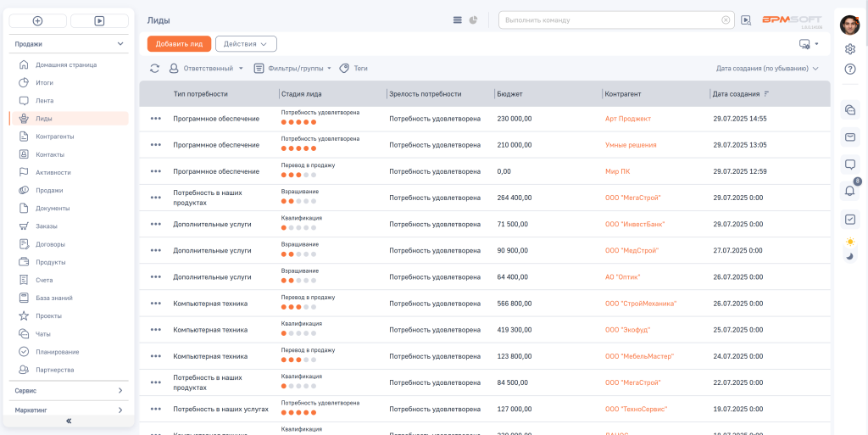The image size is (868, 435).
Task: Open the run process play button
Action: (100, 20)
